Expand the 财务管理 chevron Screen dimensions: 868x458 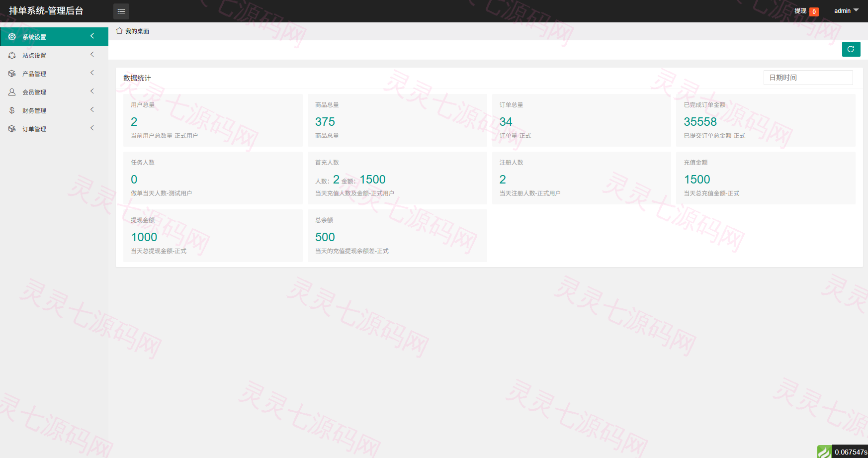92,109
